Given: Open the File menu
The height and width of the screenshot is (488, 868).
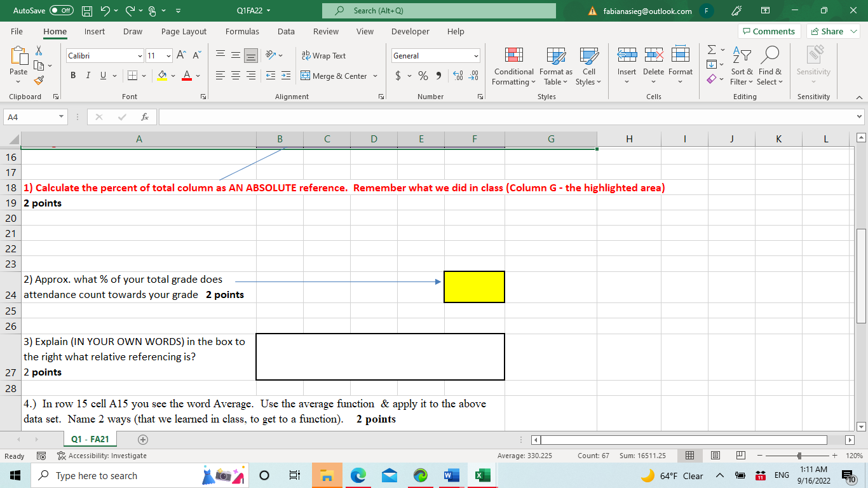Looking at the screenshot, I should [x=17, y=31].
